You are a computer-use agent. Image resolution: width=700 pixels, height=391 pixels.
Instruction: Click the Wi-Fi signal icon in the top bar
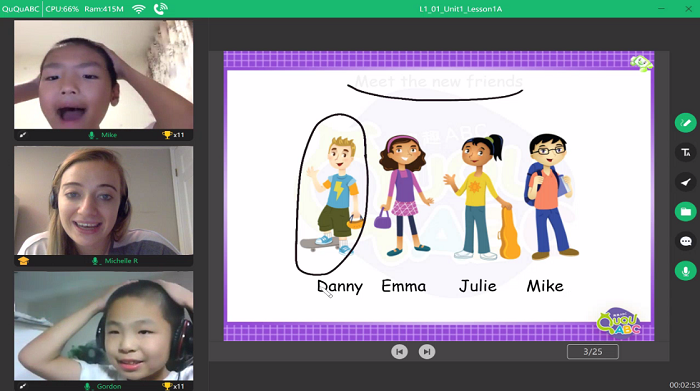coord(139,9)
